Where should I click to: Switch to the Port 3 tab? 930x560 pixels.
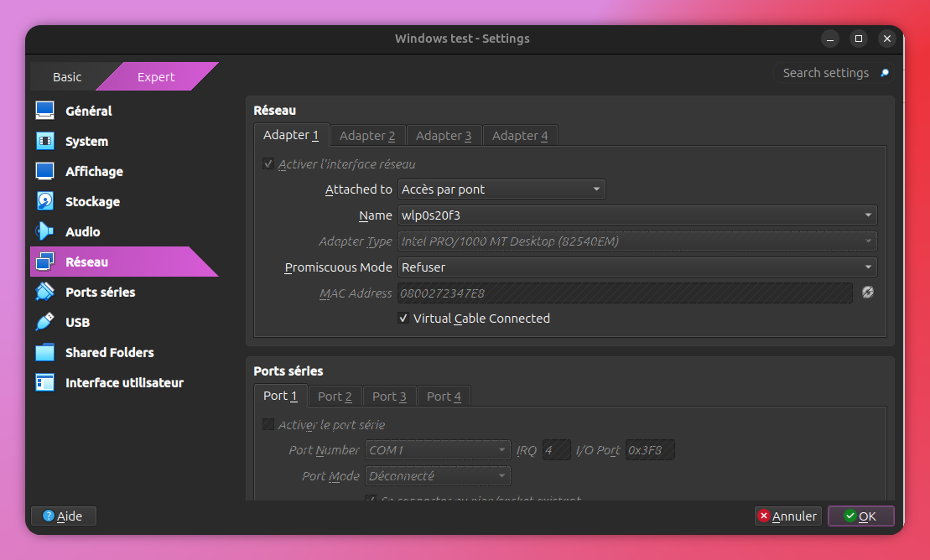tap(389, 397)
